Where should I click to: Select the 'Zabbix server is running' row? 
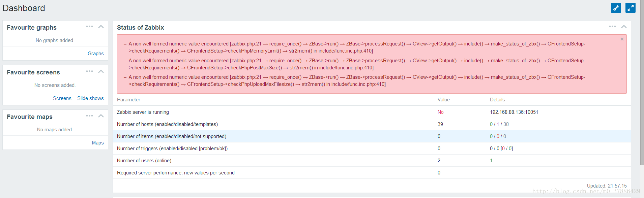(x=372, y=112)
